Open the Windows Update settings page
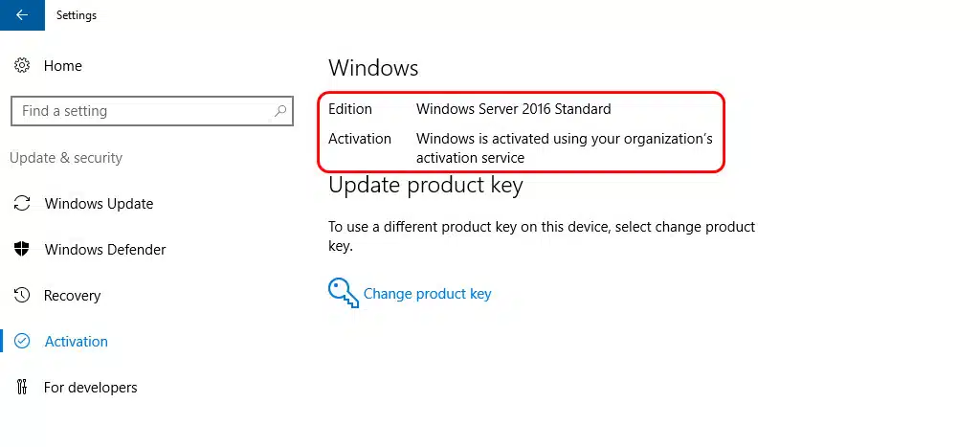Screen dimensions: 980x447 99,204
